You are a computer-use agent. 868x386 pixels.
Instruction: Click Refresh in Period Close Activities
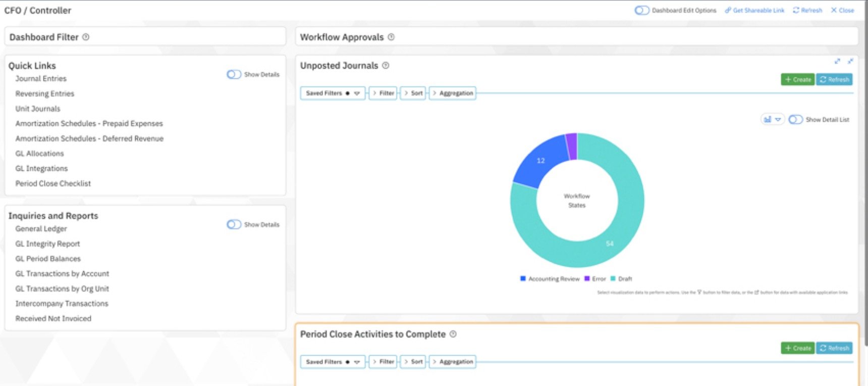point(834,348)
